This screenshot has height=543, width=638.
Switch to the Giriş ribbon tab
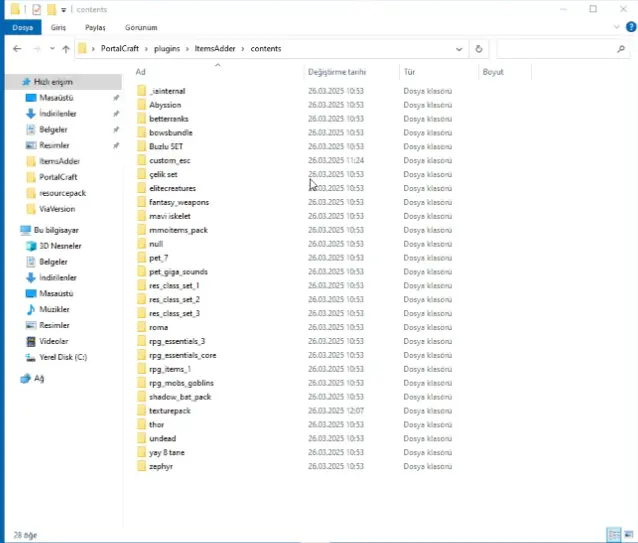[x=58, y=28]
